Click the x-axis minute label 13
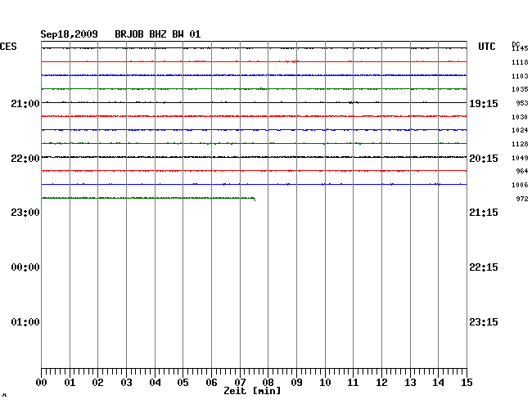Screen dimensions: 532x404 click(x=410, y=383)
